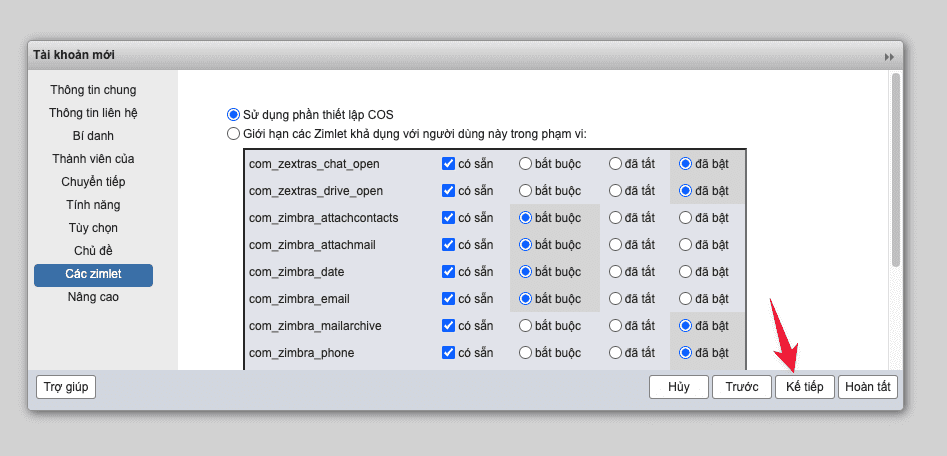Set com_zimbra_email to 'đã bật'

coord(685,298)
